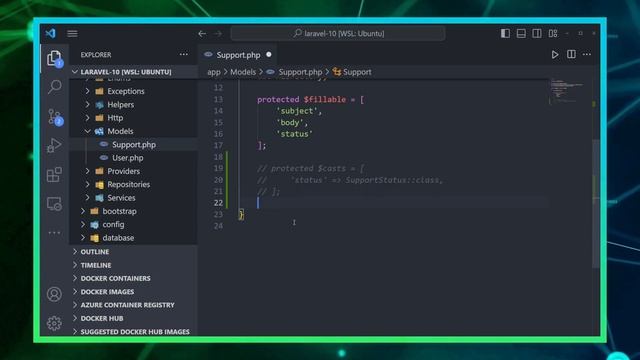The width and height of the screenshot is (640, 360).
Task: Show additional views ellipsis in activity bar
Action: pyautogui.click(x=54, y=233)
